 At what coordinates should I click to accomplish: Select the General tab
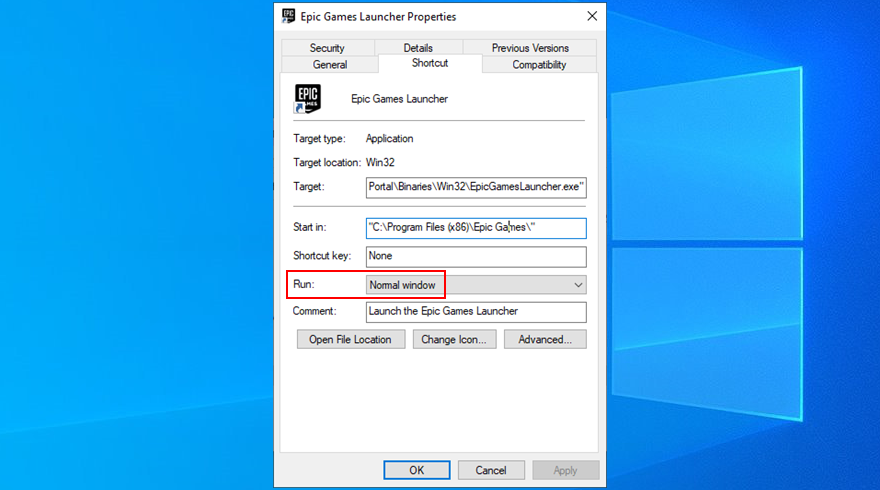click(x=330, y=65)
